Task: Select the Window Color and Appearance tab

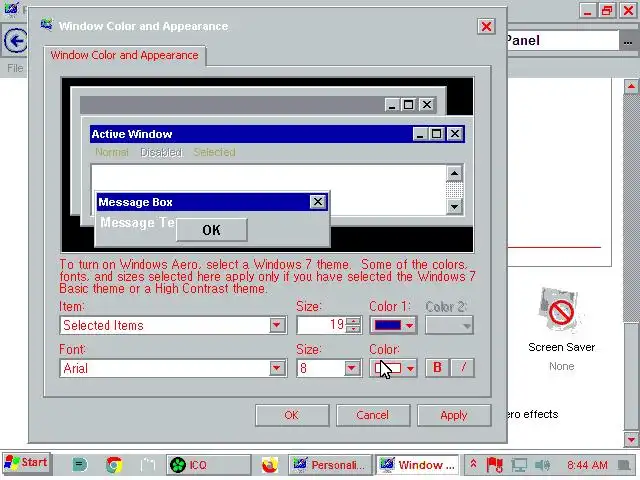Action: 124,55
